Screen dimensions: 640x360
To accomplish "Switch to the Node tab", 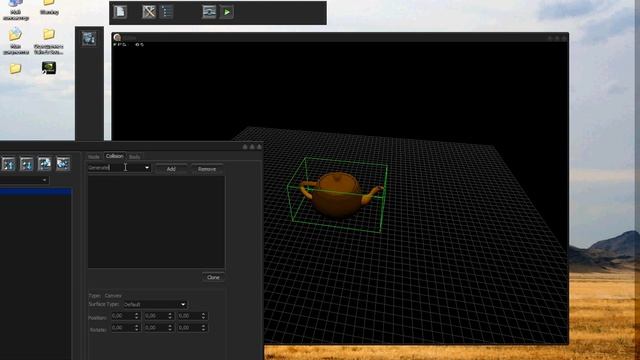I will click(94, 157).
